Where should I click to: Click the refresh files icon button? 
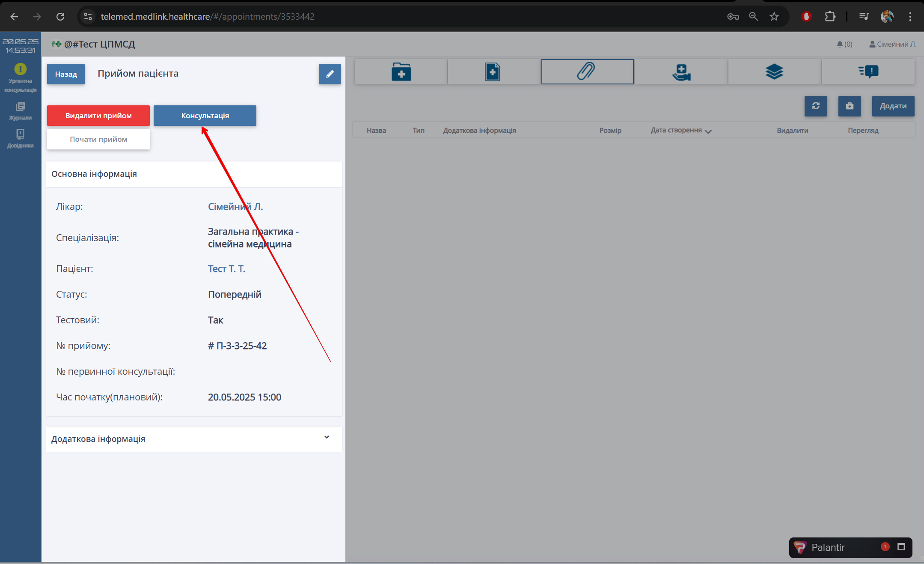(x=816, y=106)
